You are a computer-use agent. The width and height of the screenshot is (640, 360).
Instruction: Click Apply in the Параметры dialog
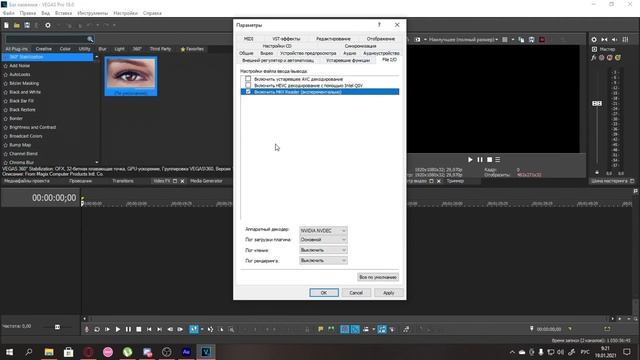click(x=388, y=293)
